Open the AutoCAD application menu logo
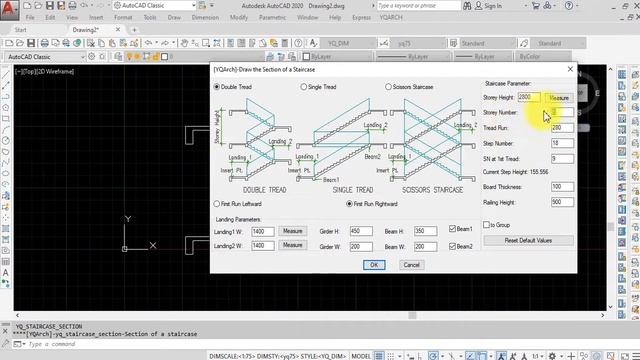This screenshot has width=640, height=360. (x=9, y=10)
